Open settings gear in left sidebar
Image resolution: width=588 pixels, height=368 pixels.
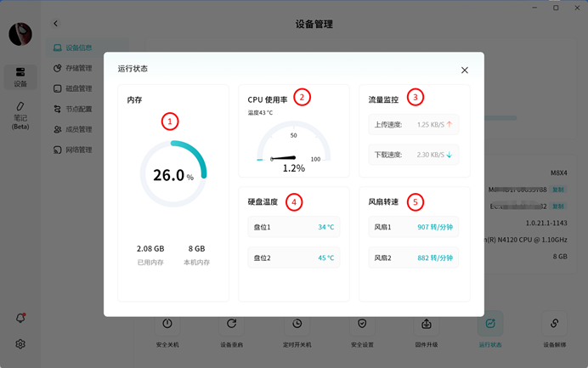point(20,344)
